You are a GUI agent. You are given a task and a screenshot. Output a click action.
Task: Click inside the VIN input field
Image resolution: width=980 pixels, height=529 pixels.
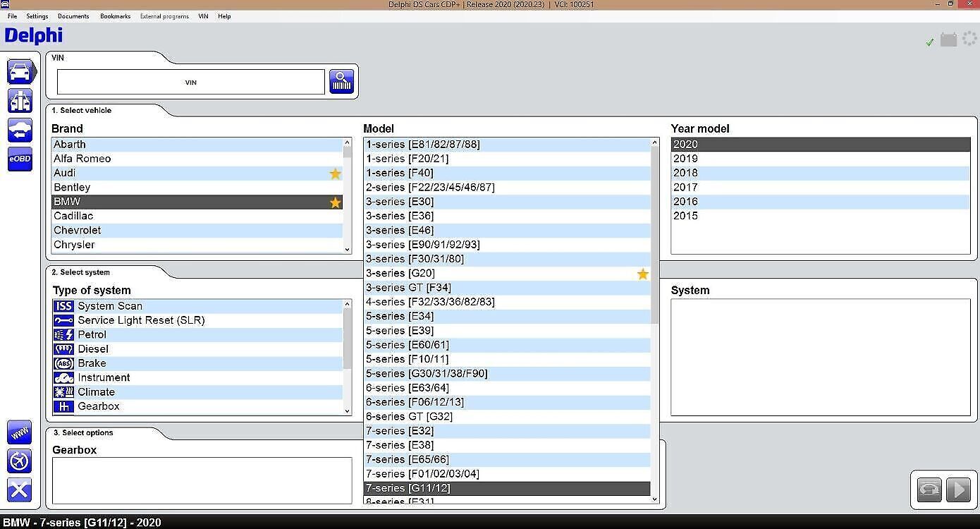click(190, 82)
